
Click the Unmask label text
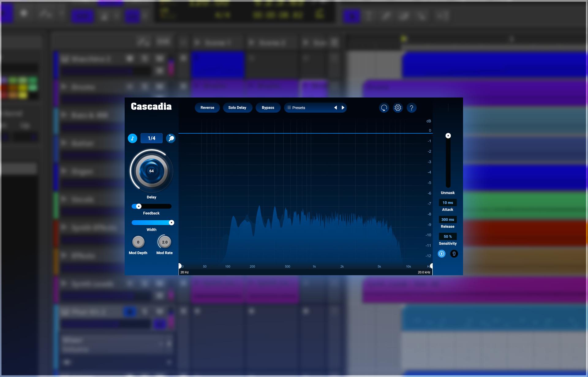click(448, 193)
